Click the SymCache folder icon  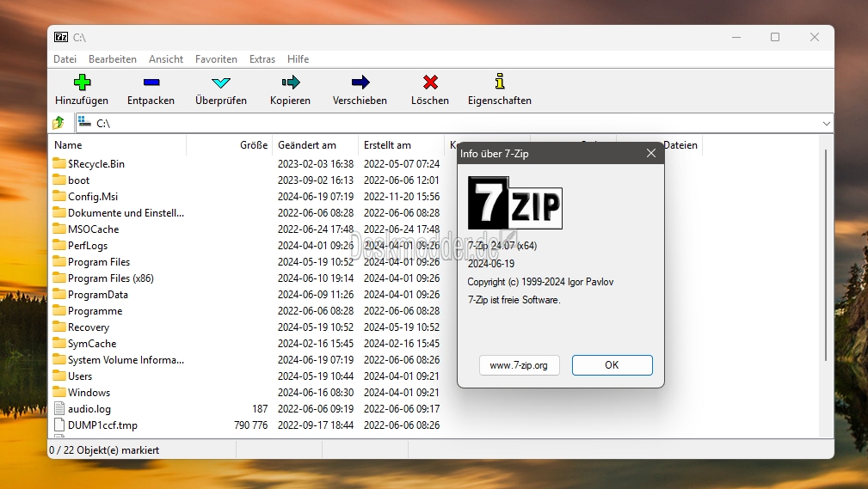pos(59,343)
